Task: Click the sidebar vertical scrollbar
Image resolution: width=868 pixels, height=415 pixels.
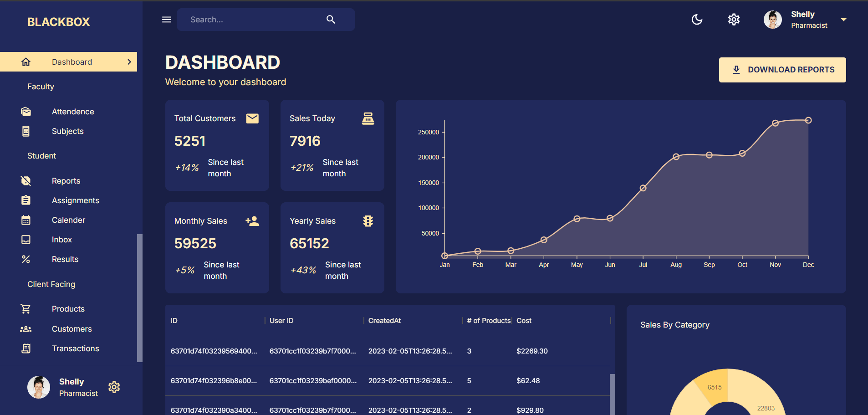Action: pyautogui.click(x=140, y=296)
